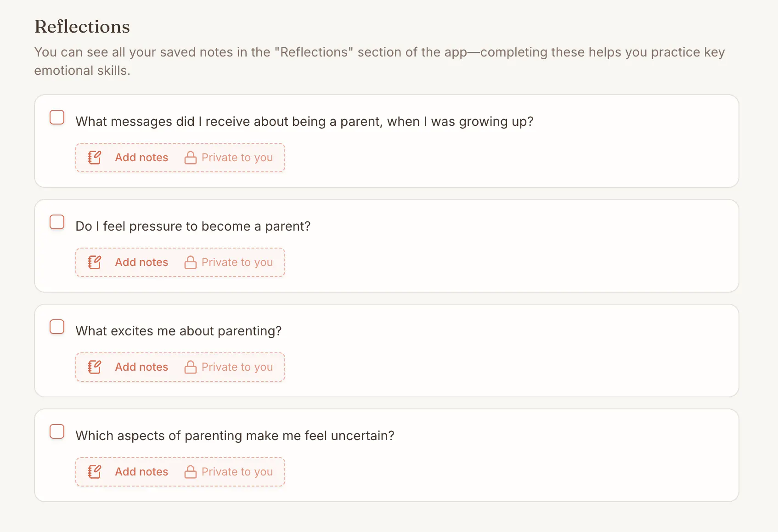Viewport: 778px width, 532px height.
Task: Tick the 'Do I feel pressure' checkbox
Action: (x=57, y=222)
